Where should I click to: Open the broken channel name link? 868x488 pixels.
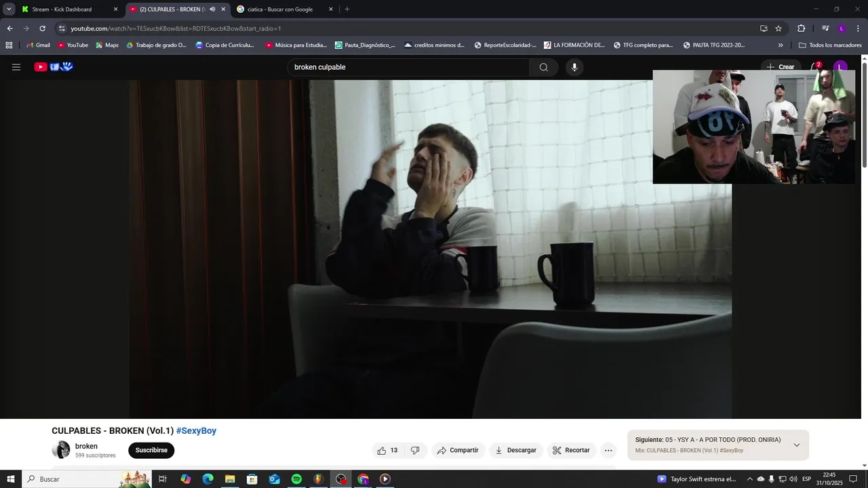86,446
